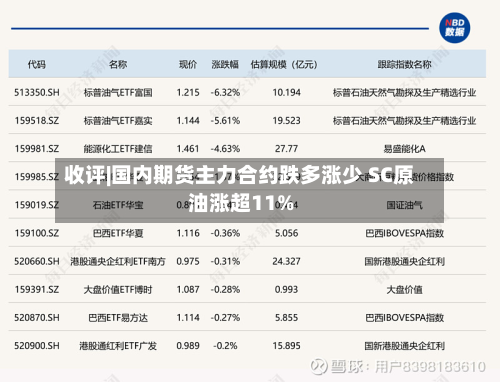Select the estimated size 24.327
The width and height of the screenshot is (500, 382).
click(287, 261)
